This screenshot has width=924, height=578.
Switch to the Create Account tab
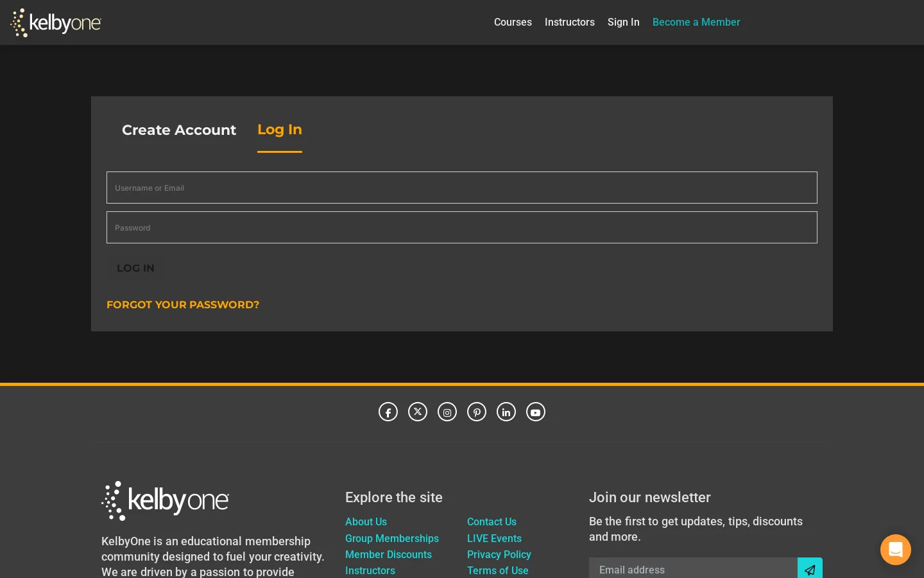click(179, 130)
